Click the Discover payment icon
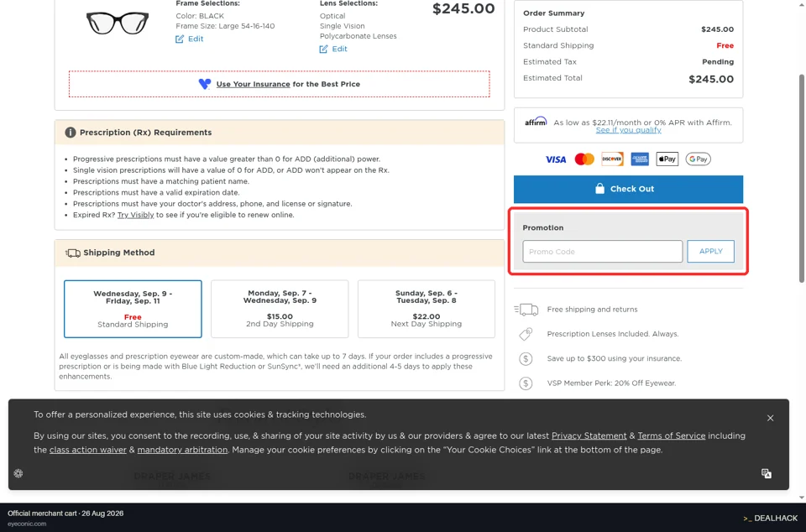 [612, 159]
